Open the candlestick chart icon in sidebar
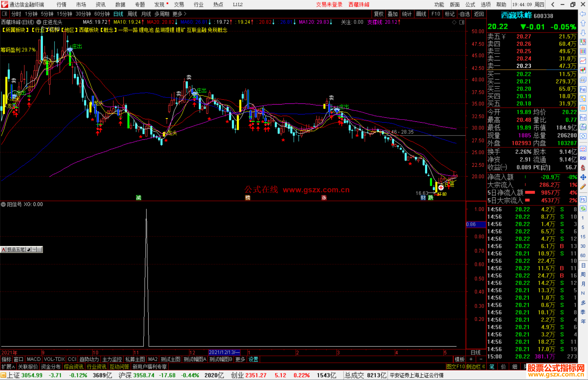This screenshot has height=380, width=588. 583,70
